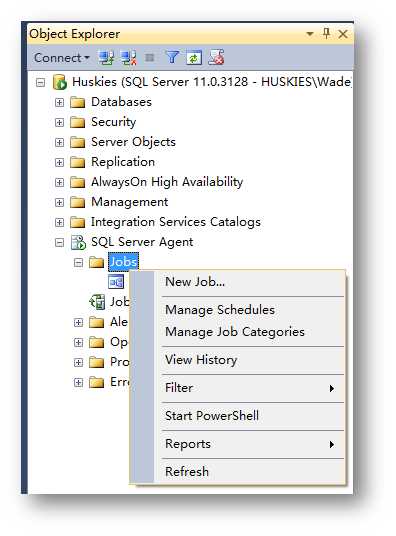
Task: Click the green Refresh toolbar icon
Action: [194, 58]
